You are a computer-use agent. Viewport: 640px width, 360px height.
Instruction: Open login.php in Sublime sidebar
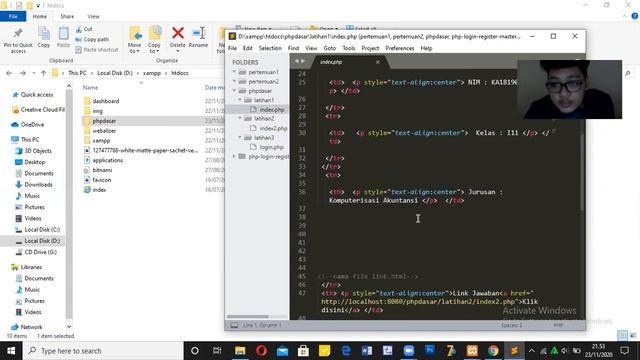click(271, 147)
